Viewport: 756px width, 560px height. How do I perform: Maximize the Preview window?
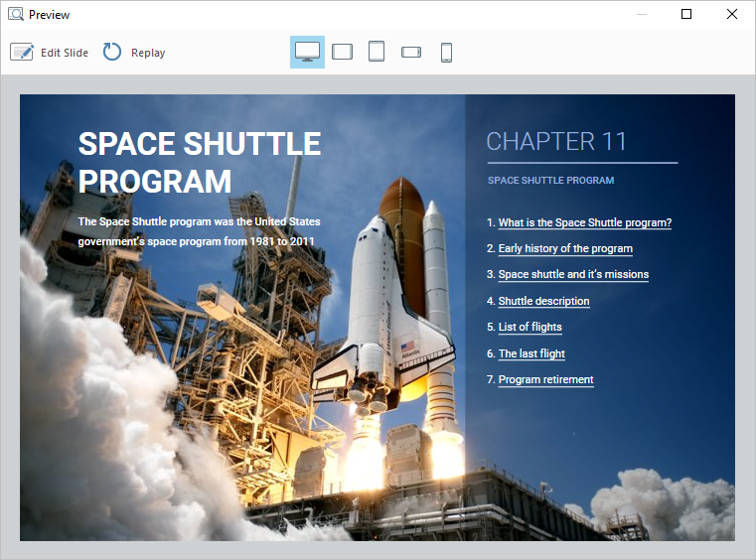point(686,15)
